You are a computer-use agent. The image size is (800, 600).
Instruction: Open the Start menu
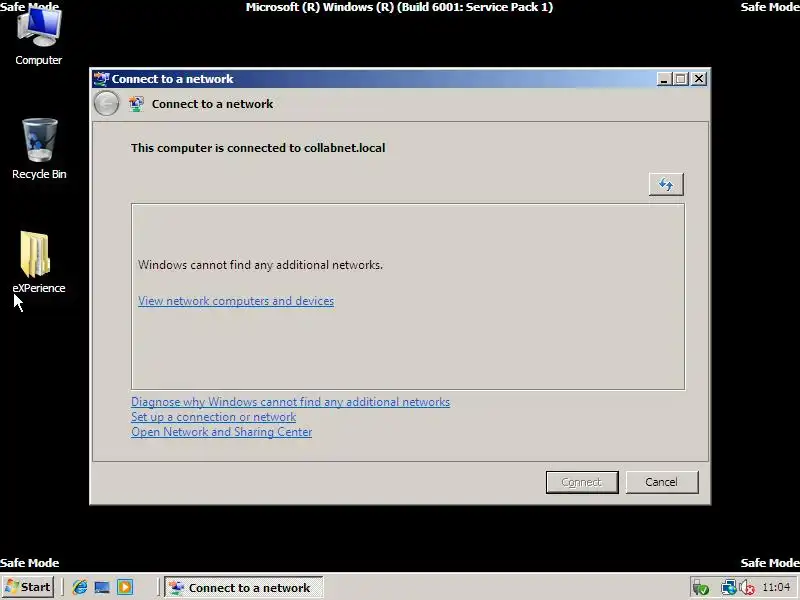tap(28, 587)
